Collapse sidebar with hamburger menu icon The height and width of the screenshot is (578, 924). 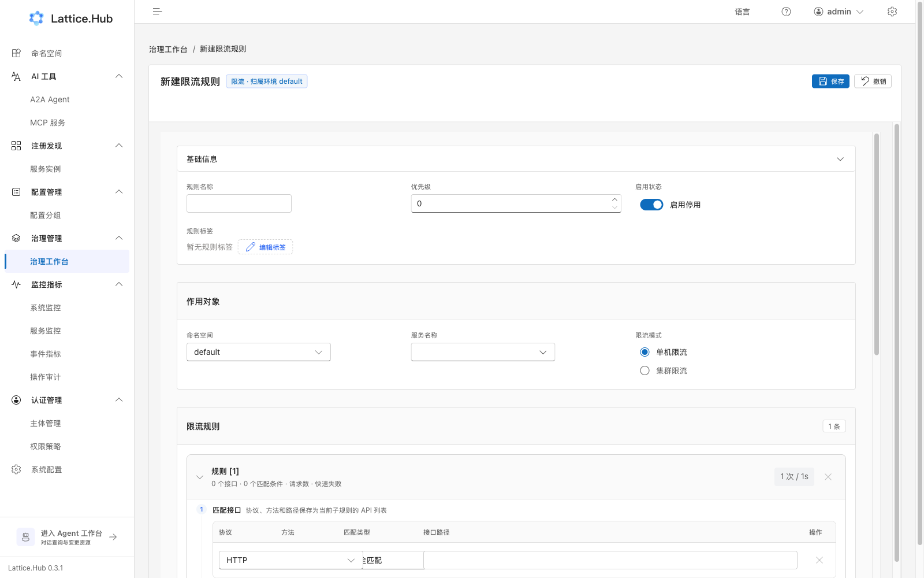157,12
